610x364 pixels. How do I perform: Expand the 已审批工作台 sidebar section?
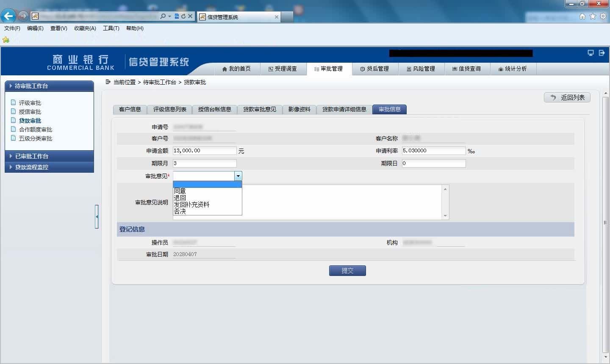coord(49,156)
